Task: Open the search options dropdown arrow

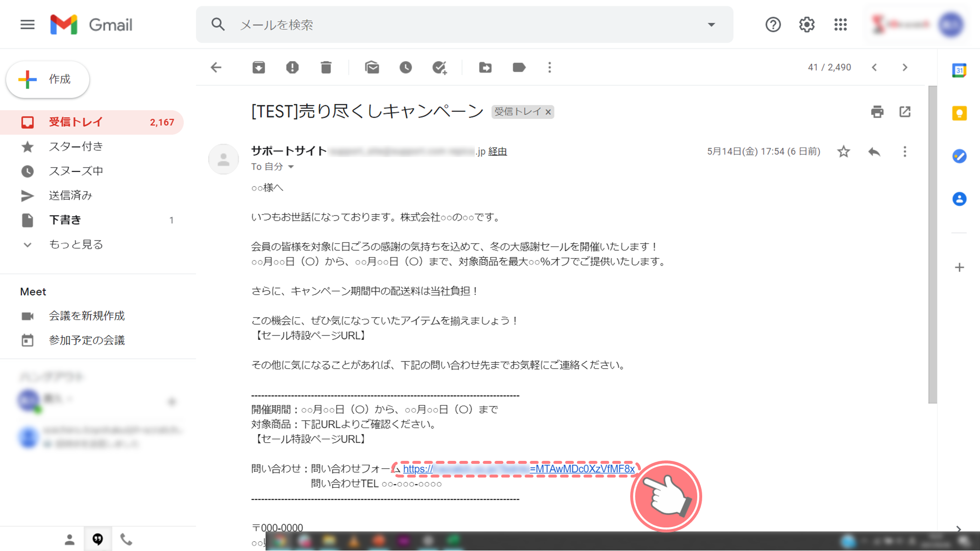Action: [711, 24]
